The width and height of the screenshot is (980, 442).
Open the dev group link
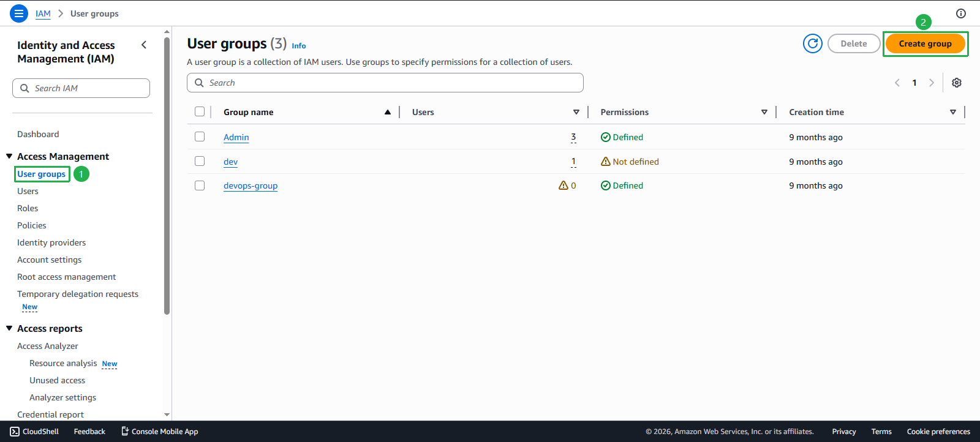(x=230, y=162)
